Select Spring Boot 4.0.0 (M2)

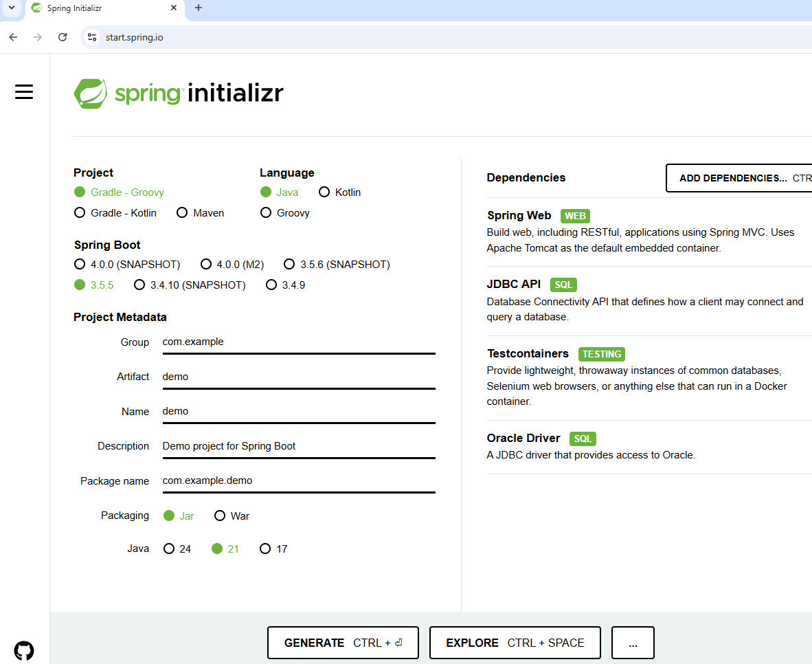click(232, 265)
